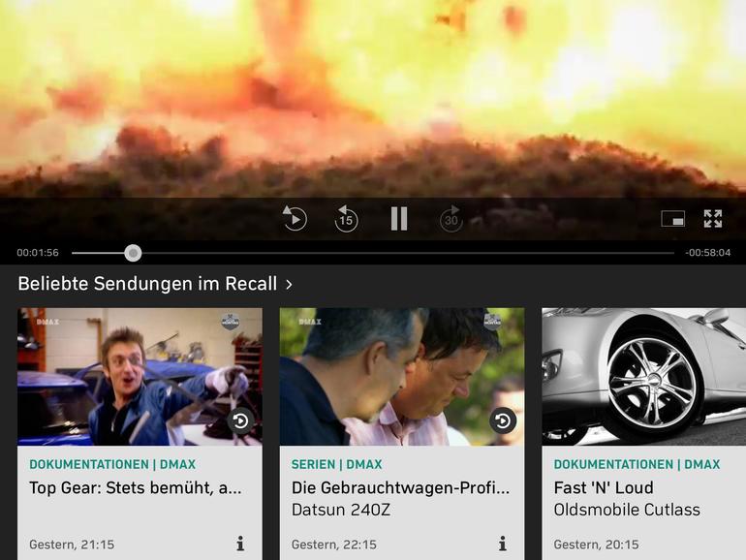Image resolution: width=746 pixels, height=560 pixels.
Task: Click the recall icon on Top Gear thumbnail
Action: [240, 420]
